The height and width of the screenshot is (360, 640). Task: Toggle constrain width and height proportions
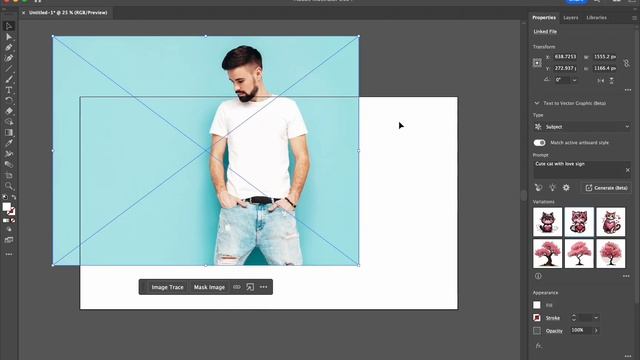click(627, 63)
